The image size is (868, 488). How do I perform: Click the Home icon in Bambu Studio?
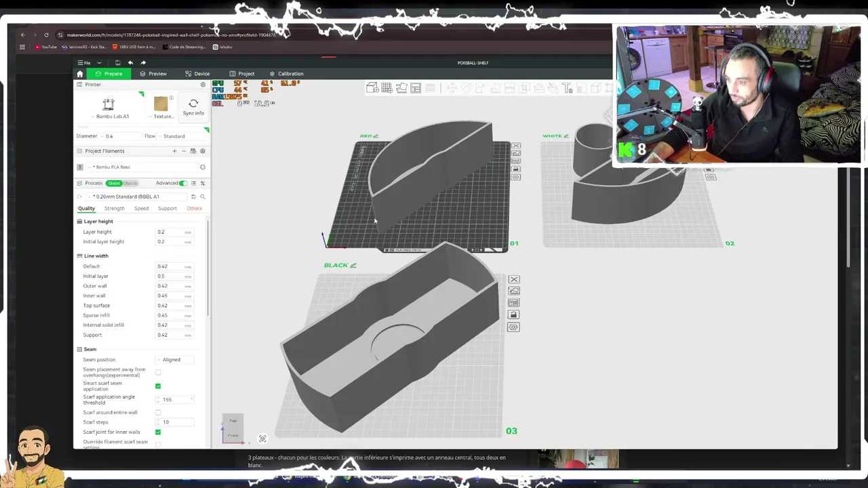pos(80,73)
